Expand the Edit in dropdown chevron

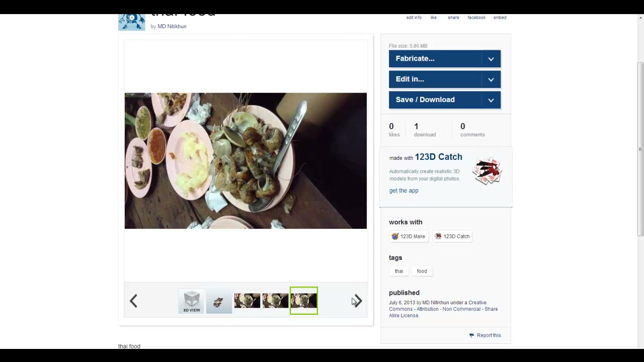point(491,79)
